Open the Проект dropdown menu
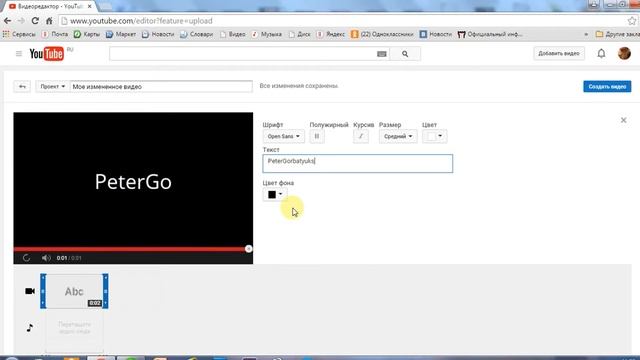Viewport: 640px width, 360px height. coord(52,87)
